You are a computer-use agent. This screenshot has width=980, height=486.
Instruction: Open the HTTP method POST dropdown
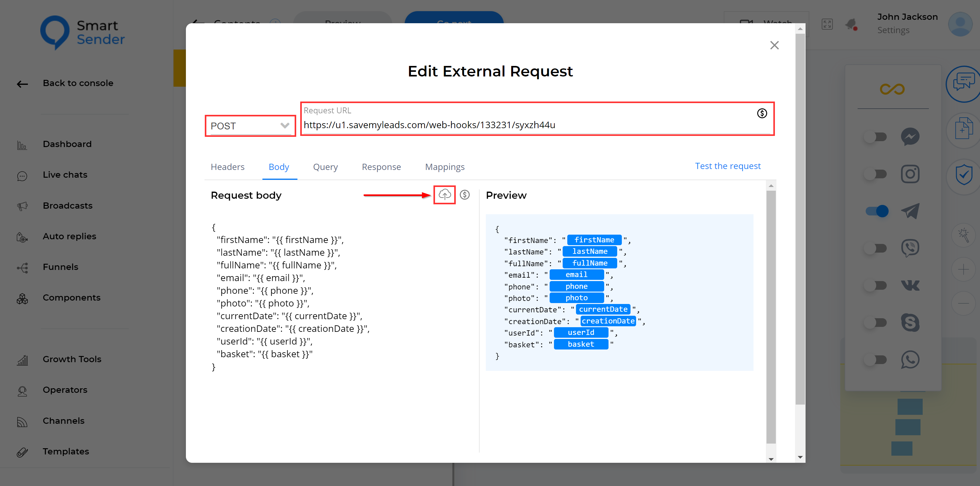pos(250,126)
